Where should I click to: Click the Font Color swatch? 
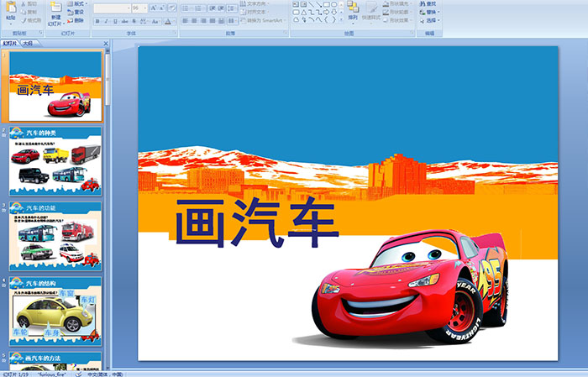168,21
